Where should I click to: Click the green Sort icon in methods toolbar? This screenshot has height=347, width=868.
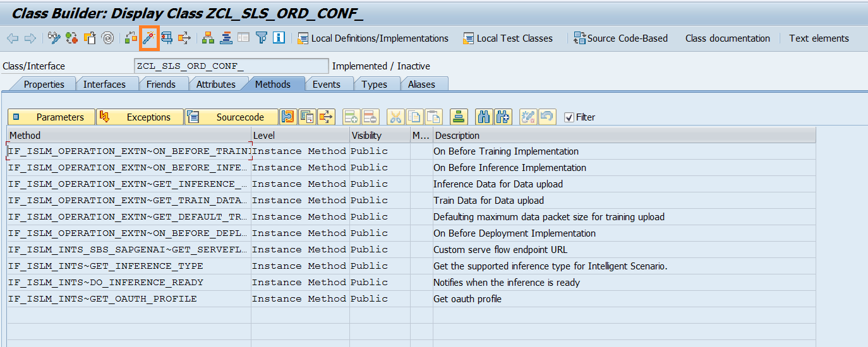pyautogui.click(x=459, y=117)
